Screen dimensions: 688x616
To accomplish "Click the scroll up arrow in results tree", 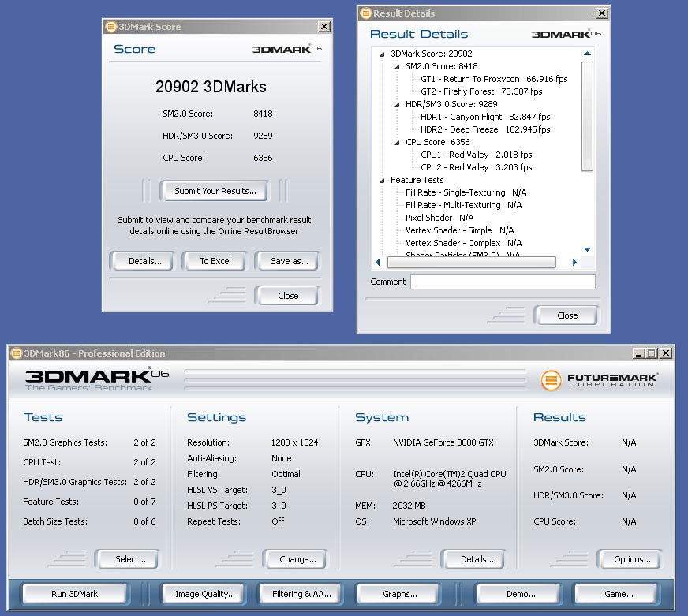I will pos(587,54).
